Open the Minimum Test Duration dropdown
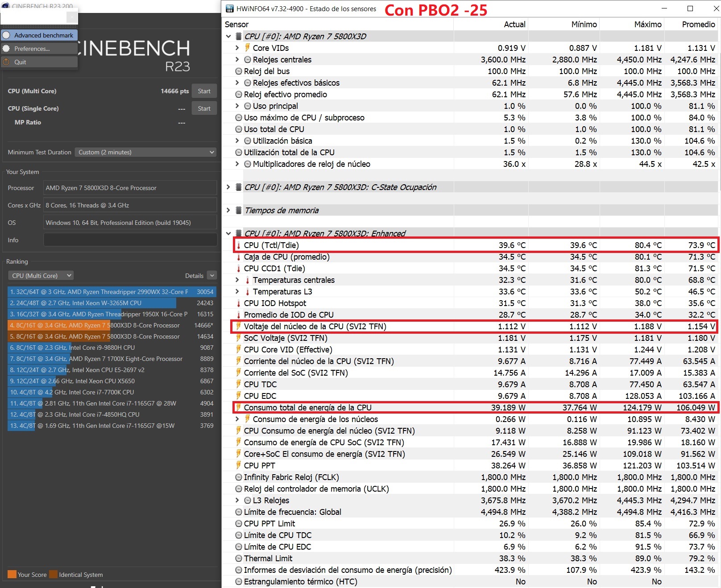Image resolution: width=721 pixels, height=588 pixels. (x=145, y=152)
